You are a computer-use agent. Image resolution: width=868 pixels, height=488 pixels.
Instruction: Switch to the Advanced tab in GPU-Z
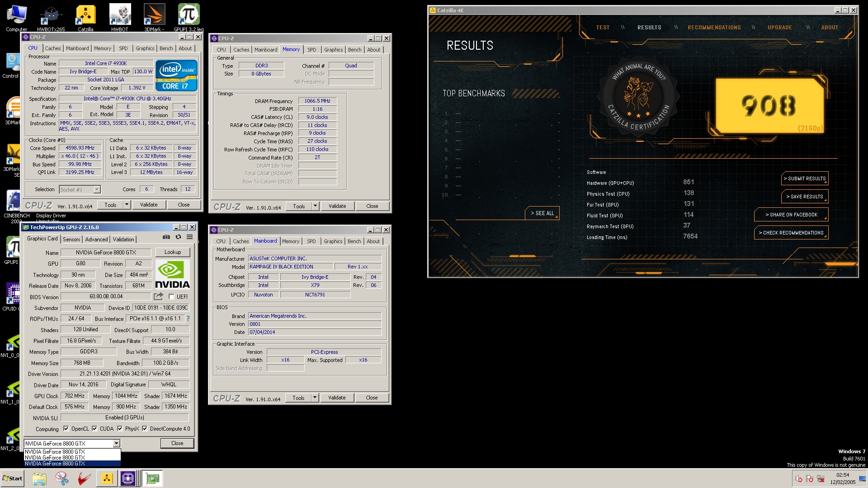coord(97,239)
